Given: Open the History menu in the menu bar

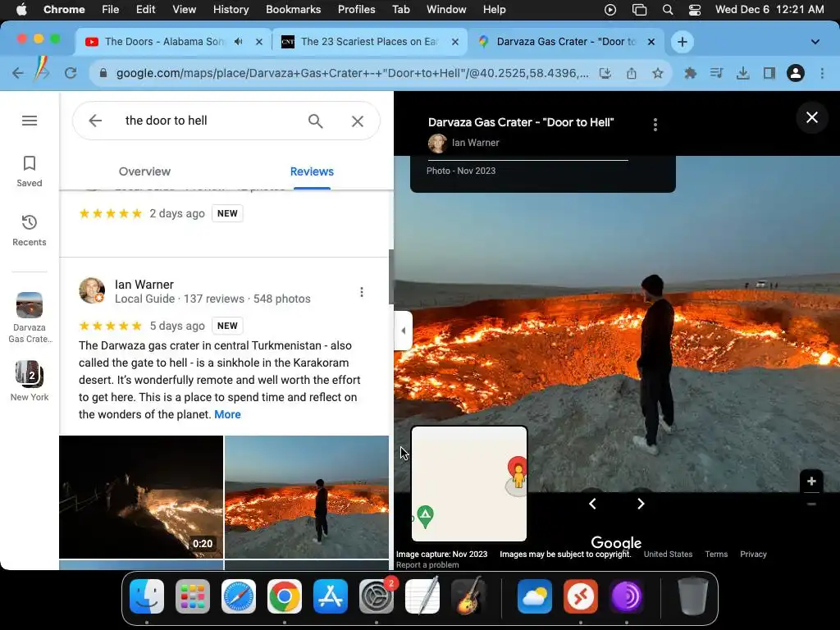Looking at the screenshot, I should point(231,10).
